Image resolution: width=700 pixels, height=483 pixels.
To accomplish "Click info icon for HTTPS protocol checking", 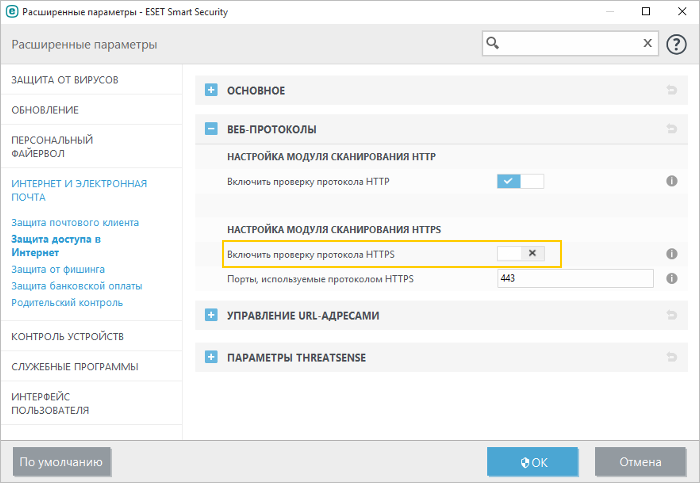I will coord(672,254).
